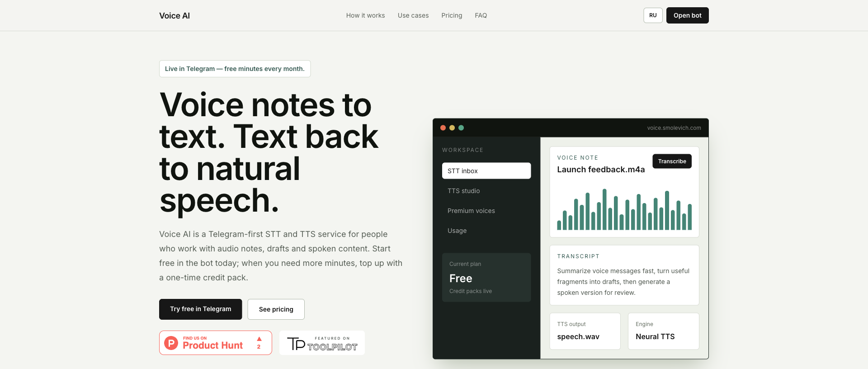
Task: Click the 'Voice notes to text' headline
Action: click(269, 152)
